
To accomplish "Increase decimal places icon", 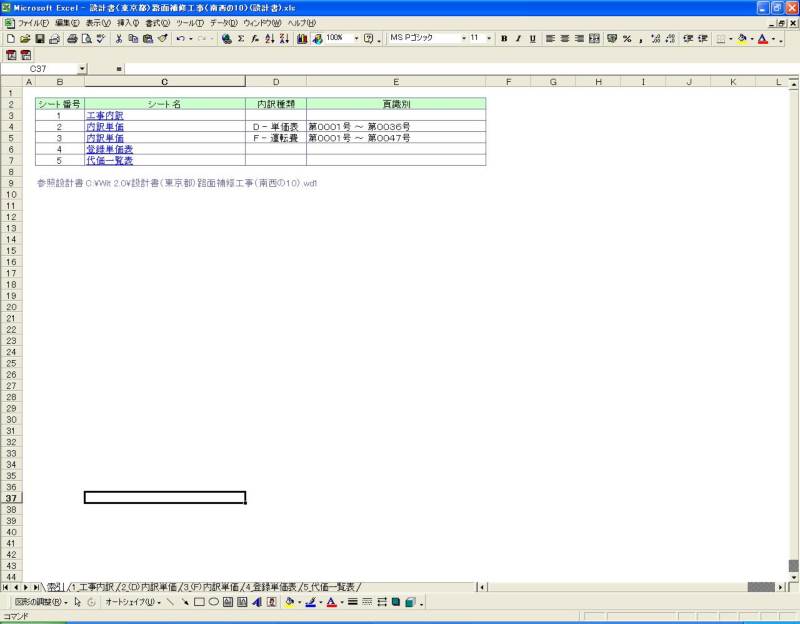I will (656, 39).
